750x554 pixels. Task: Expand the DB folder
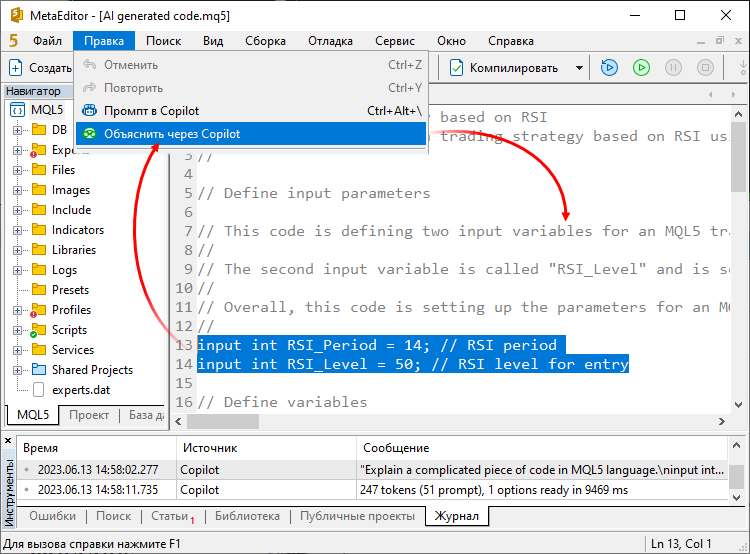[17, 130]
